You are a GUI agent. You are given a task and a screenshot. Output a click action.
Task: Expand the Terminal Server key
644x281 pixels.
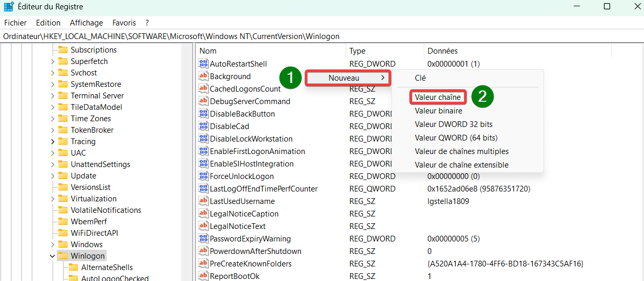[x=53, y=96]
